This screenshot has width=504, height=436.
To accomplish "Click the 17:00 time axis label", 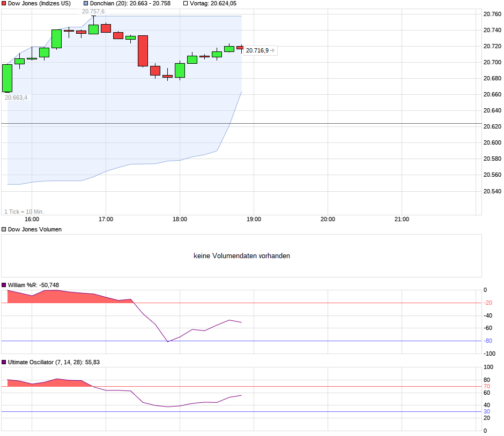I will [106, 219].
